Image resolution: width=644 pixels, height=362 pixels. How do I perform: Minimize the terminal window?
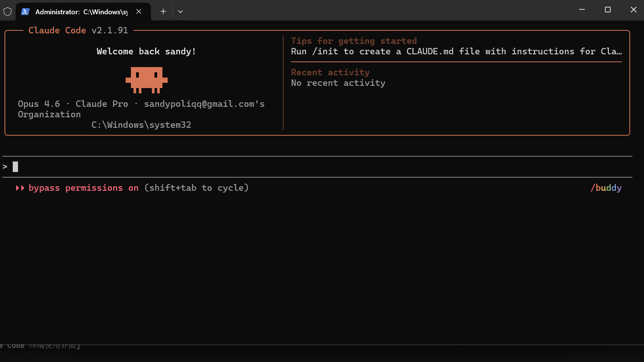click(582, 10)
